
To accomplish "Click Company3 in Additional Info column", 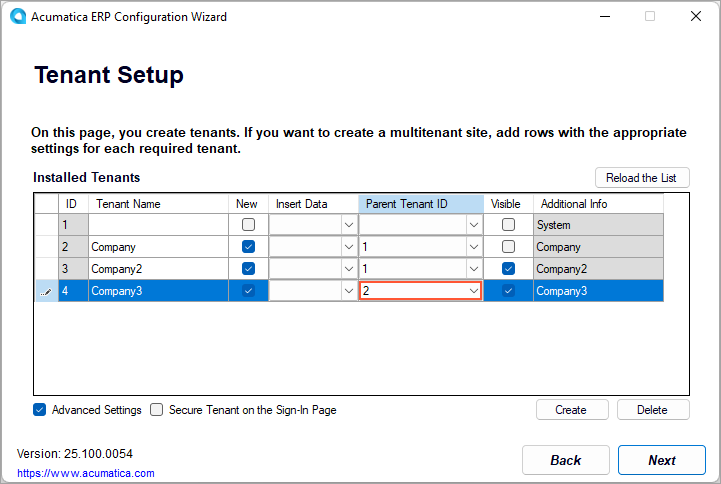I will click(598, 291).
